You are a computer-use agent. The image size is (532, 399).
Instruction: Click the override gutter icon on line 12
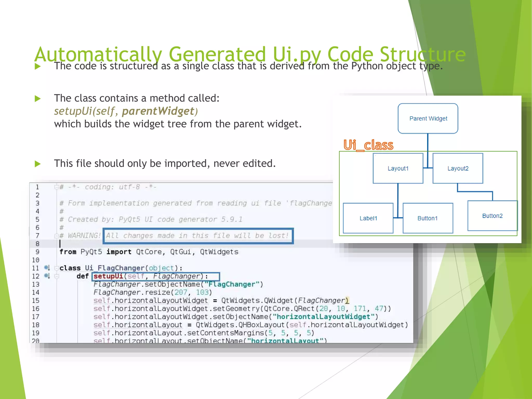click(47, 276)
